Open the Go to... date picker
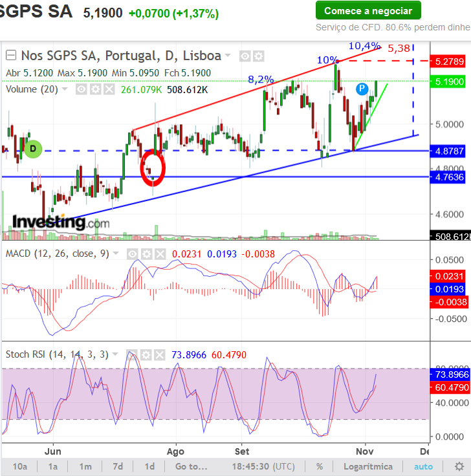471x476 pixels. 192,466
